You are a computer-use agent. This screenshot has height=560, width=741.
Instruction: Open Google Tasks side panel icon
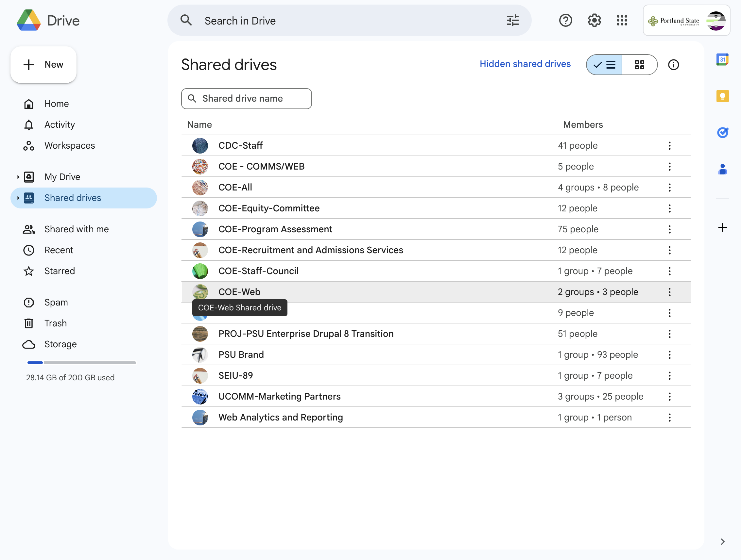[722, 133]
